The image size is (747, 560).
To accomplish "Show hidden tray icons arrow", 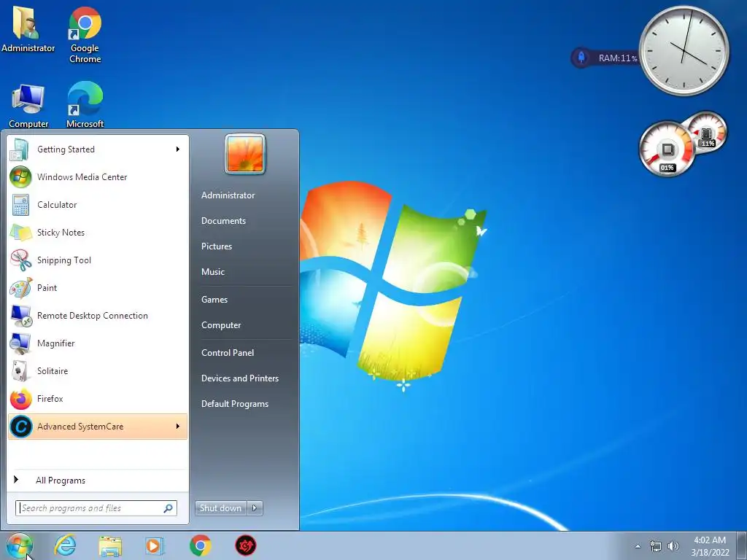I will 638,546.
